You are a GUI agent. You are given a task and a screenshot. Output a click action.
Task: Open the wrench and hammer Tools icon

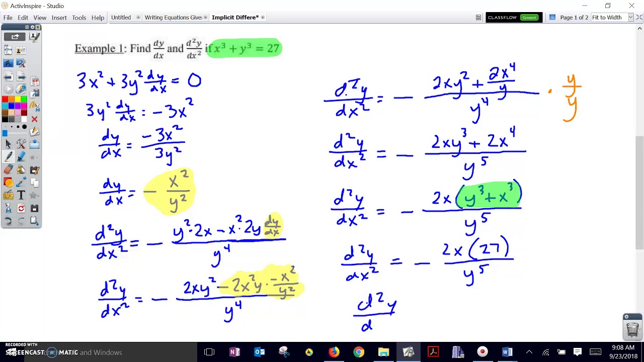[21, 144]
